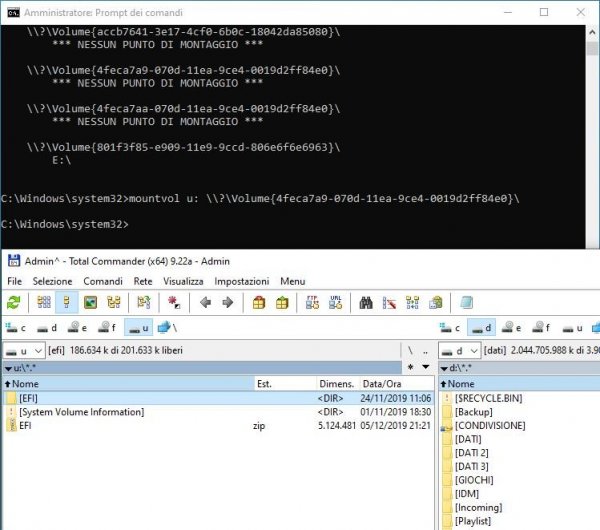The image size is (600, 530).
Task: Go to parent with two-dots button
Action: pos(425,351)
